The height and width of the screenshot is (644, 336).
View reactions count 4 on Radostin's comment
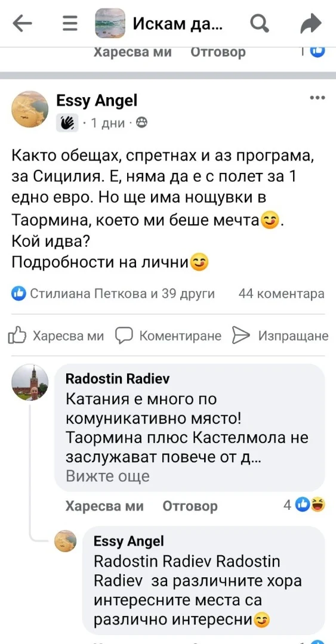coord(305,505)
